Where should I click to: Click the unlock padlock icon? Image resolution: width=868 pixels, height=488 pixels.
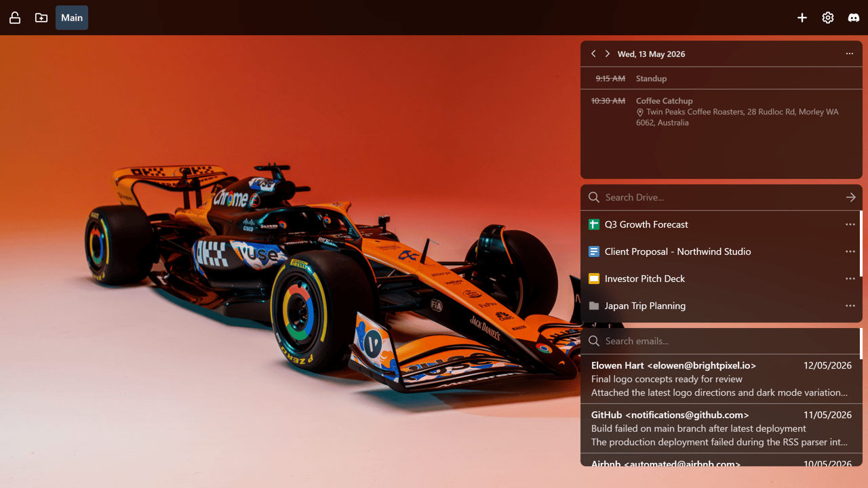coord(15,18)
